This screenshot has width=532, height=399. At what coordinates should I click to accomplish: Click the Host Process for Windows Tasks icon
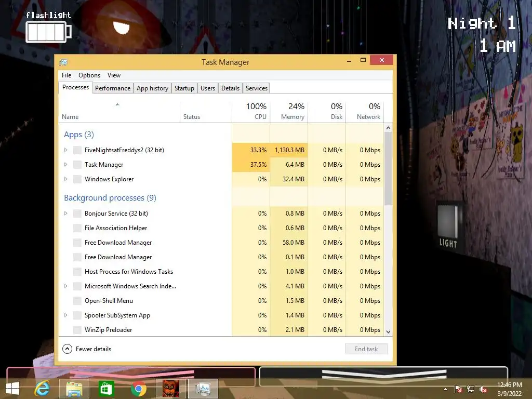[77, 271]
